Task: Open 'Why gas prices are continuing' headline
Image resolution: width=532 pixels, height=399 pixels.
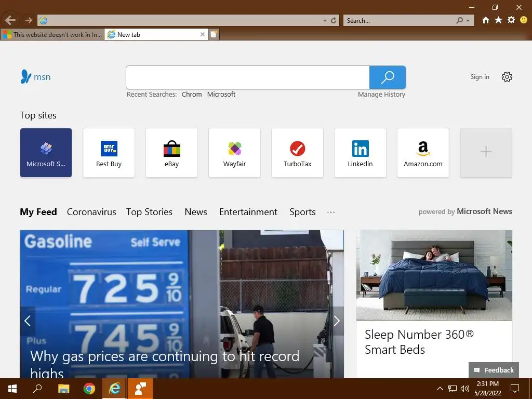Action: click(165, 364)
